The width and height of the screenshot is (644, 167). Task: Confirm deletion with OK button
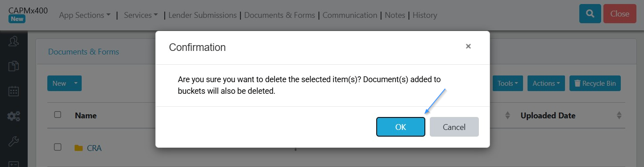pos(401,127)
